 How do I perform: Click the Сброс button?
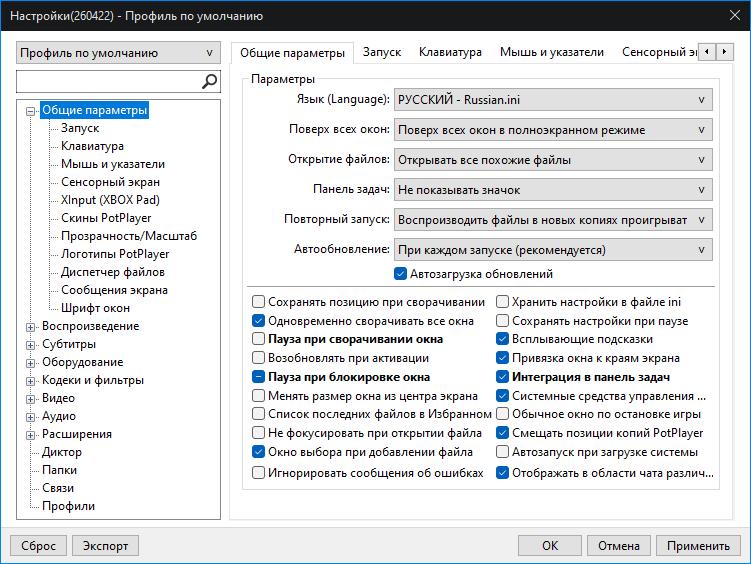[38, 545]
